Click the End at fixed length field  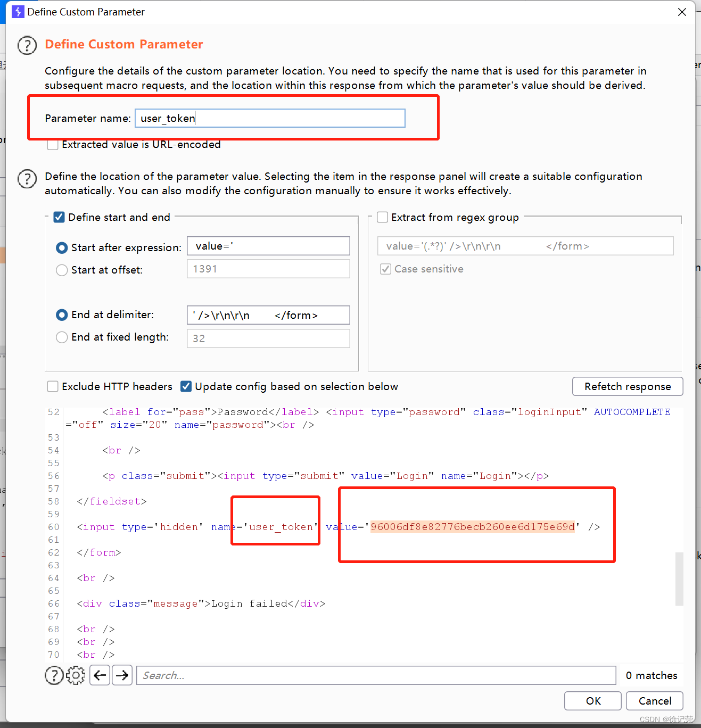tap(268, 338)
